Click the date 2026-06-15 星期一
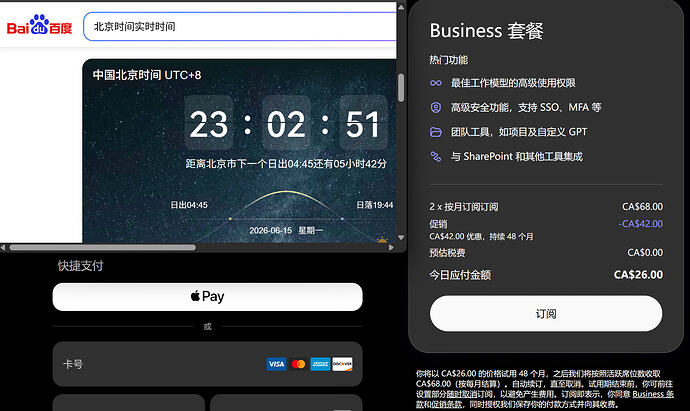Image resolution: width=690 pixels, height=411 pixels. point(286,231)
